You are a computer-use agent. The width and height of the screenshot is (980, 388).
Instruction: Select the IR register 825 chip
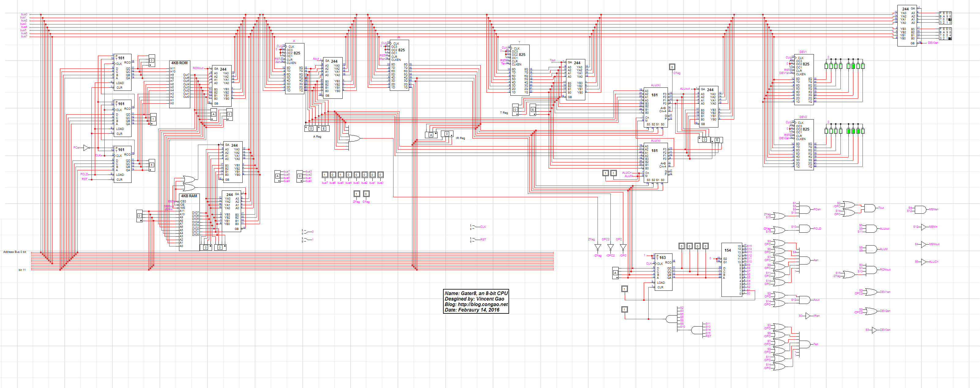(399, 65)
